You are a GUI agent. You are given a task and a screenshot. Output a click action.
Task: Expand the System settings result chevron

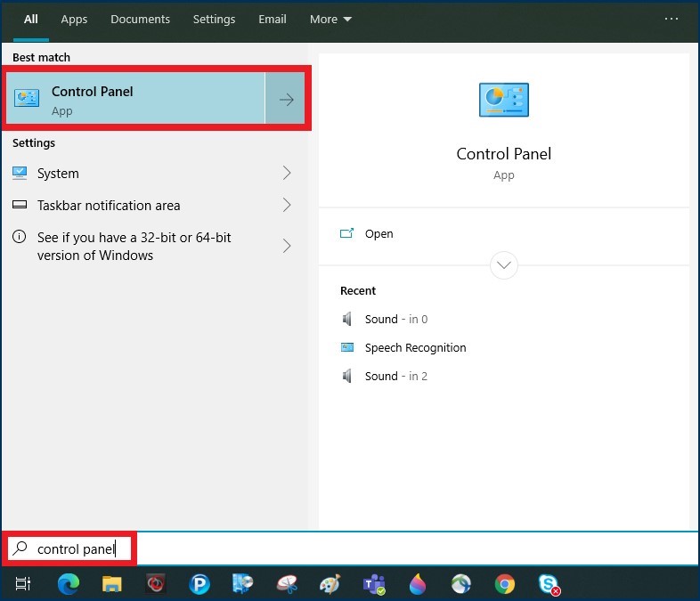tap(287, 173)
